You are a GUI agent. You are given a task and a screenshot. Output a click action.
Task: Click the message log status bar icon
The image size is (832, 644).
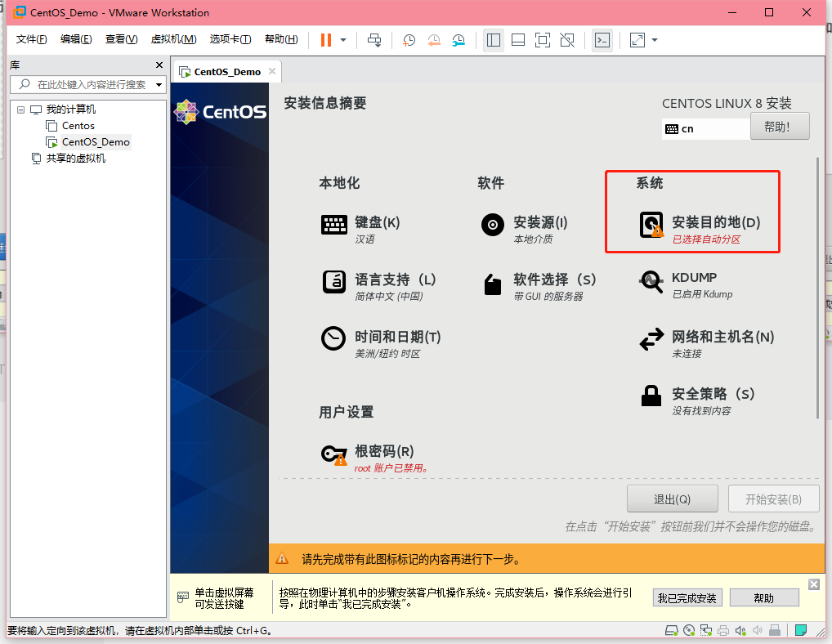click(801, 630)
